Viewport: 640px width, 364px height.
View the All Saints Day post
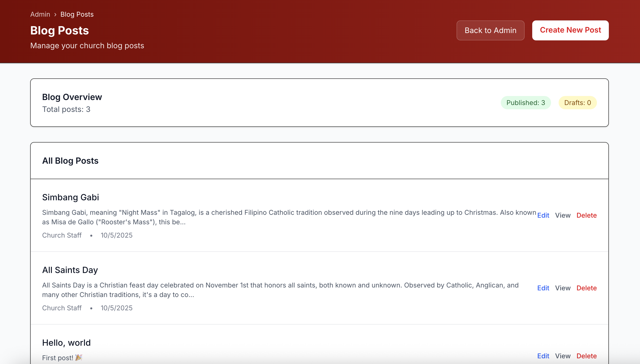click(x=562, y=288)
